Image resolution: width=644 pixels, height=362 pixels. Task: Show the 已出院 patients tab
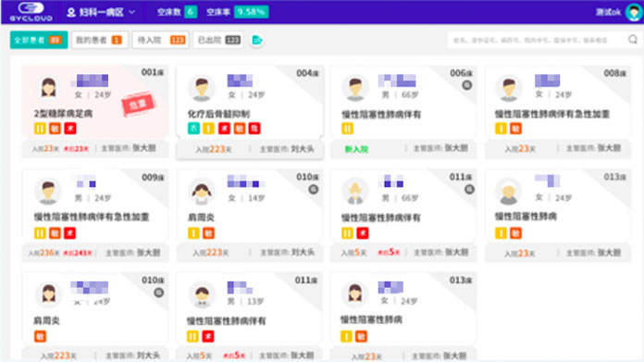coord(218,40)
